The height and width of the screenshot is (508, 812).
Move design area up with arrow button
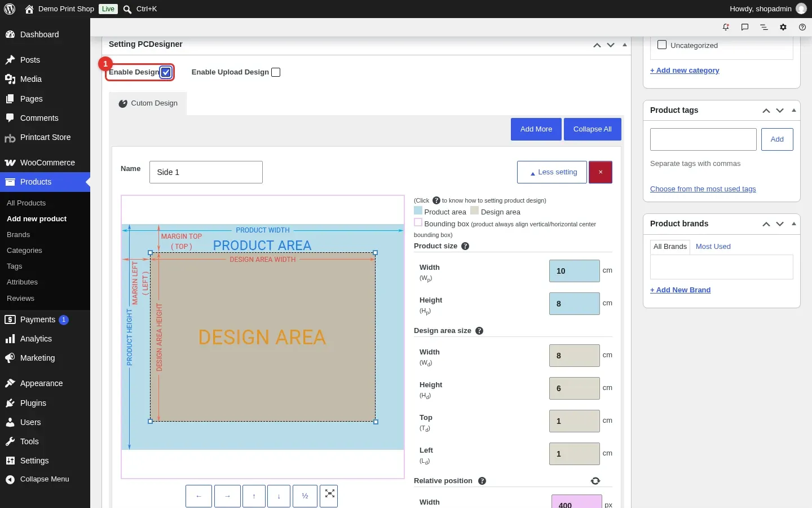point(254,496)
